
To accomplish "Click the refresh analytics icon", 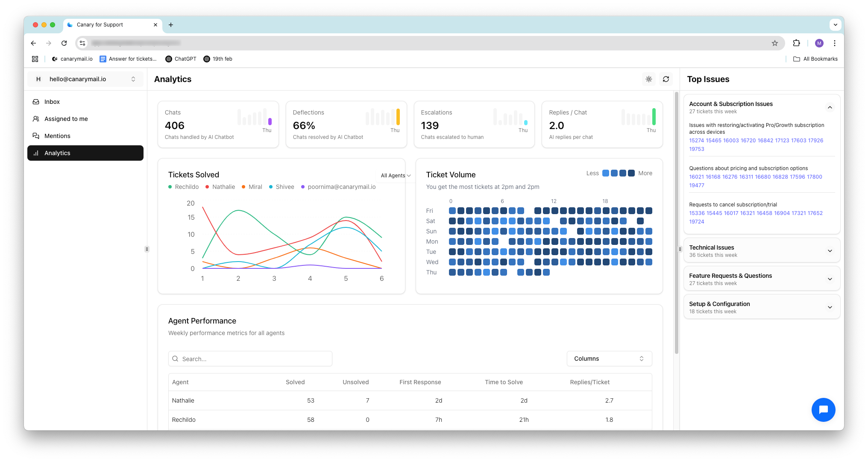I will pyautogui.click(x=666, y=79).
